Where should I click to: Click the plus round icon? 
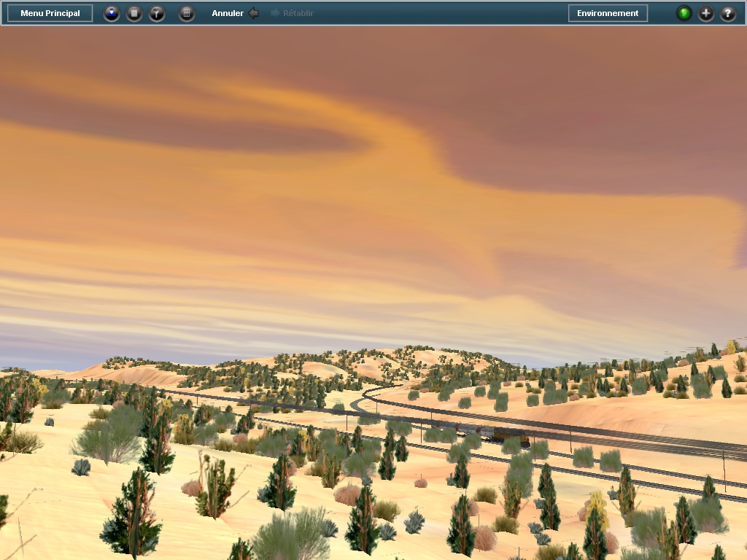(x=706, y=13)
